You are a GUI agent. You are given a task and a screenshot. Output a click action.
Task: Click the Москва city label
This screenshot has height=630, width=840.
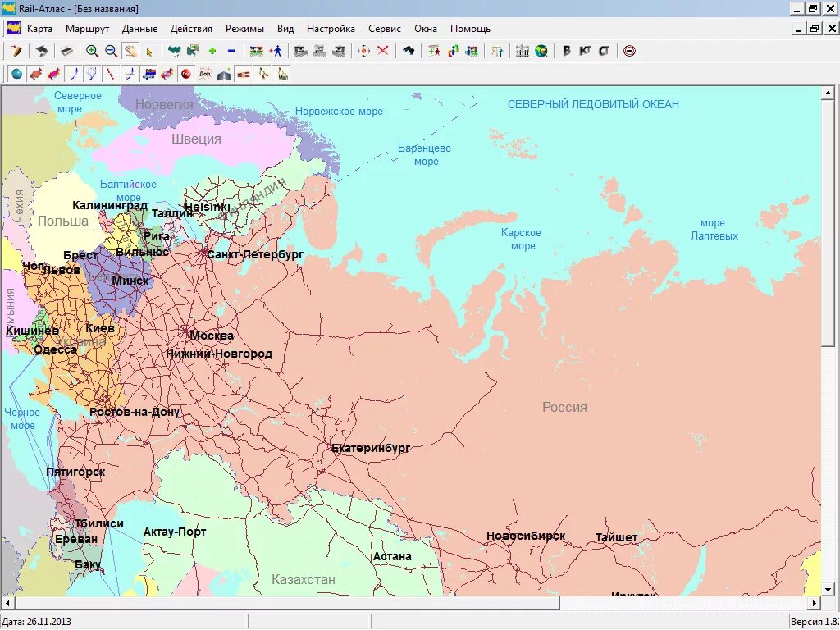(212, 336)
